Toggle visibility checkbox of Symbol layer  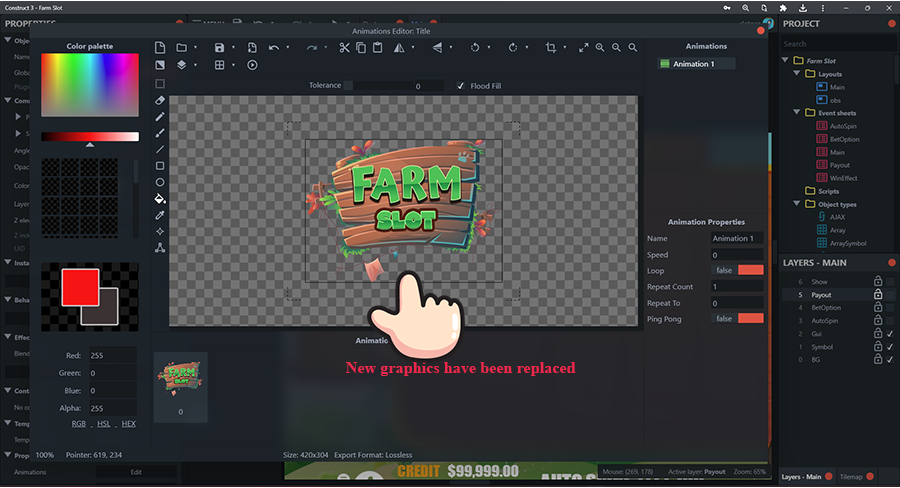point(890,347)
